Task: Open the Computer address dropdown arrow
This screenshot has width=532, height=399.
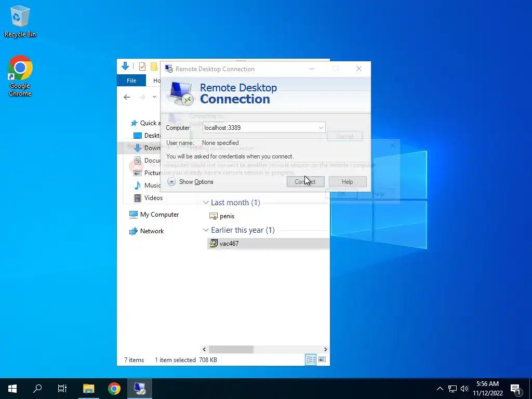Action: [321, 128]
